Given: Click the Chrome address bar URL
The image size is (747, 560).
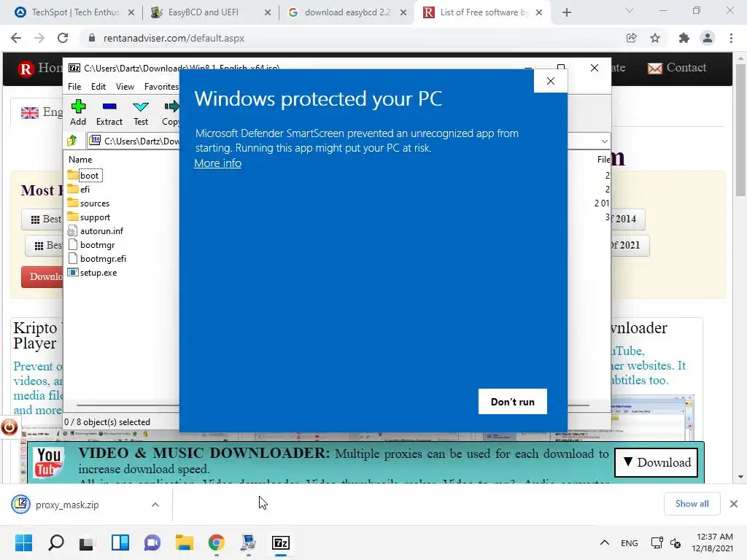Looking at the screenshot, I should 174,38.
